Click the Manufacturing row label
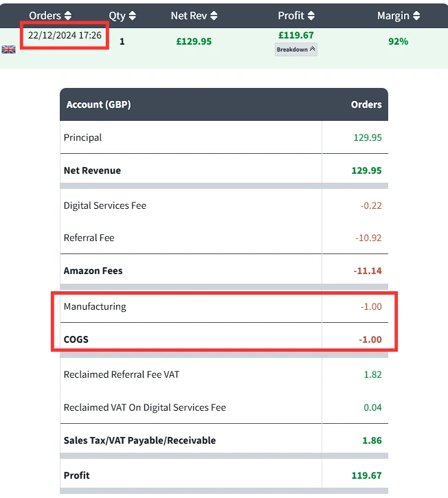The height and width of the screenshot is (498, 448). pyautogui.click(x=95, y=306)
